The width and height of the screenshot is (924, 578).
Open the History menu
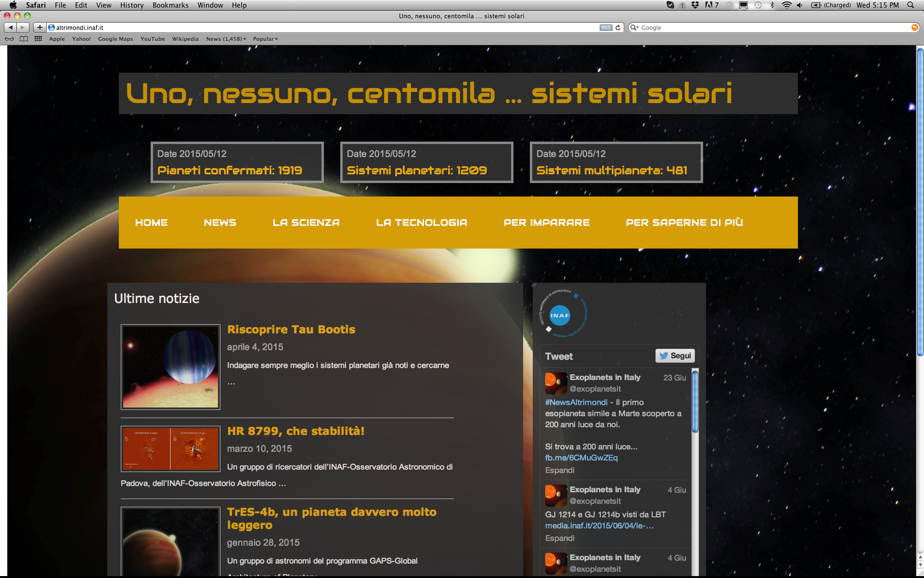tap(131, 5)
